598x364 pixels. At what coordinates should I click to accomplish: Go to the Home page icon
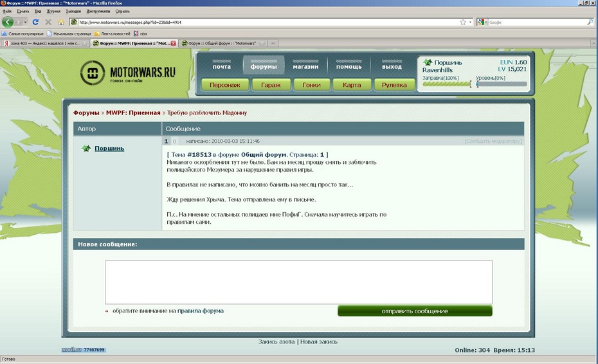tap(60, 22)
